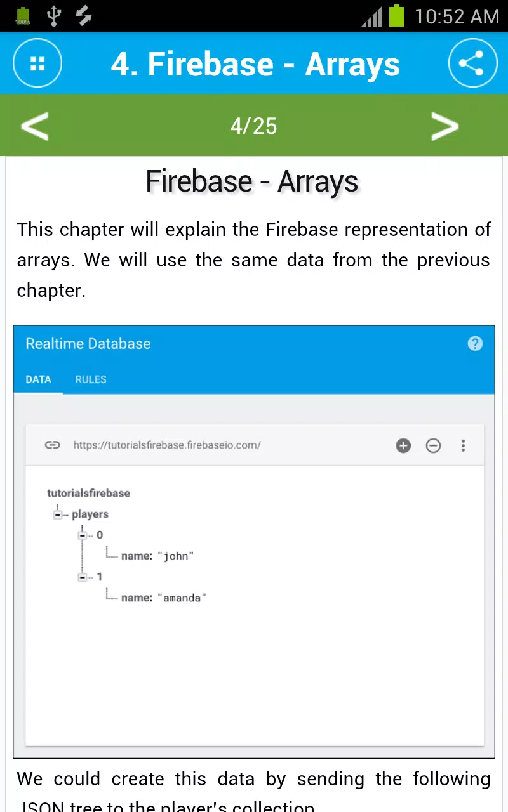Viewport: 508px width, 812px height.
Task: Switch to the RULES tab
Action: tap(91, 379)
